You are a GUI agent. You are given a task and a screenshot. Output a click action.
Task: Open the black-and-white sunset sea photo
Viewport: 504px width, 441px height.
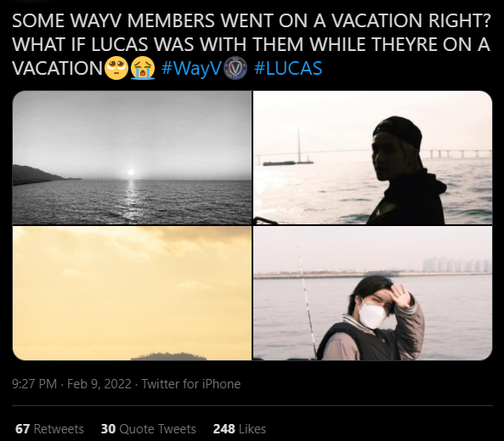(x=132, y=157)
